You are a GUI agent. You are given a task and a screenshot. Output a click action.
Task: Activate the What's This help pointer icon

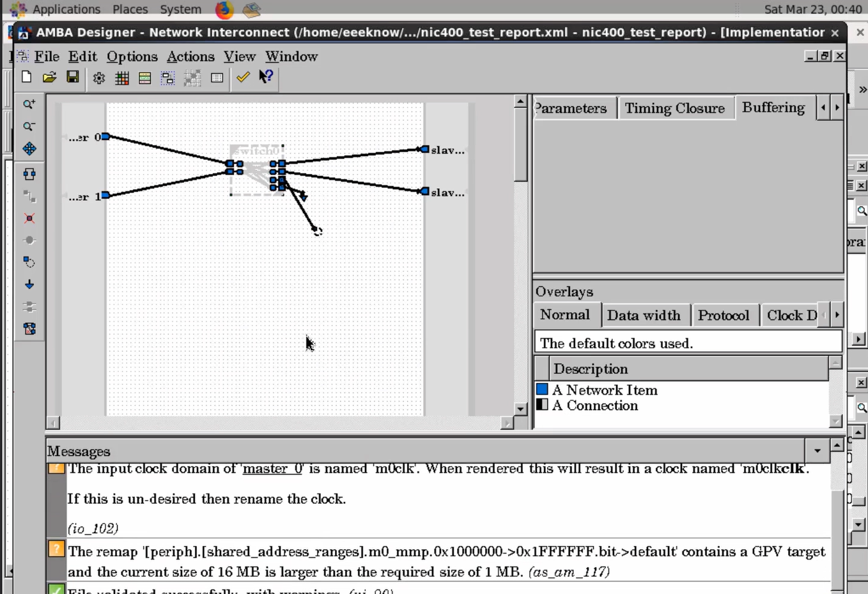pos(266,77)
